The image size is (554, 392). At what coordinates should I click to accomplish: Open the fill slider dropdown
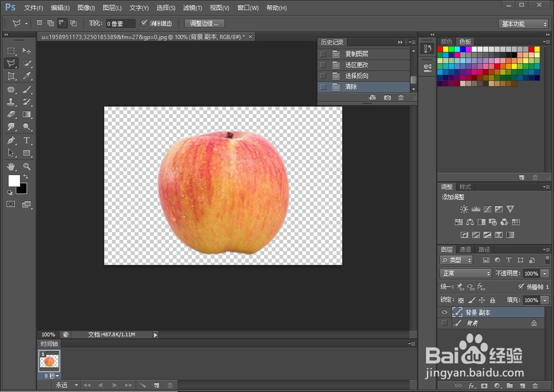545,300
